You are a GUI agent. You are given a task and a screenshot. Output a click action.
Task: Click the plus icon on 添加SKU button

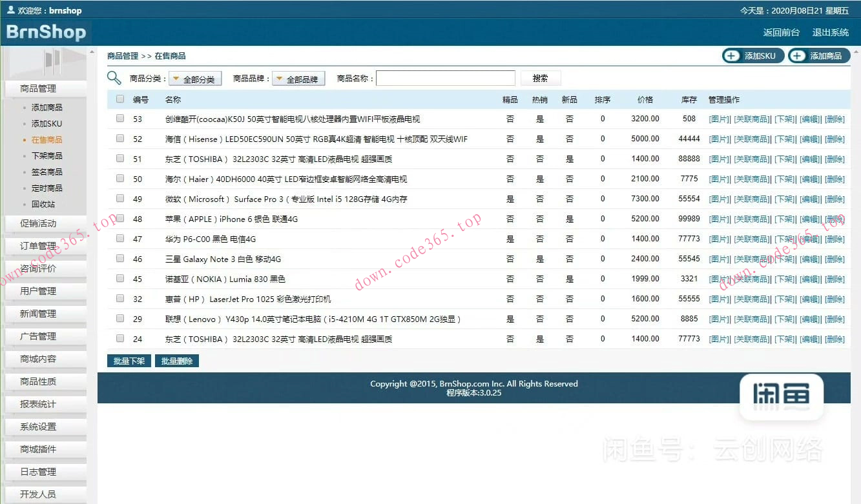point(732,55)
